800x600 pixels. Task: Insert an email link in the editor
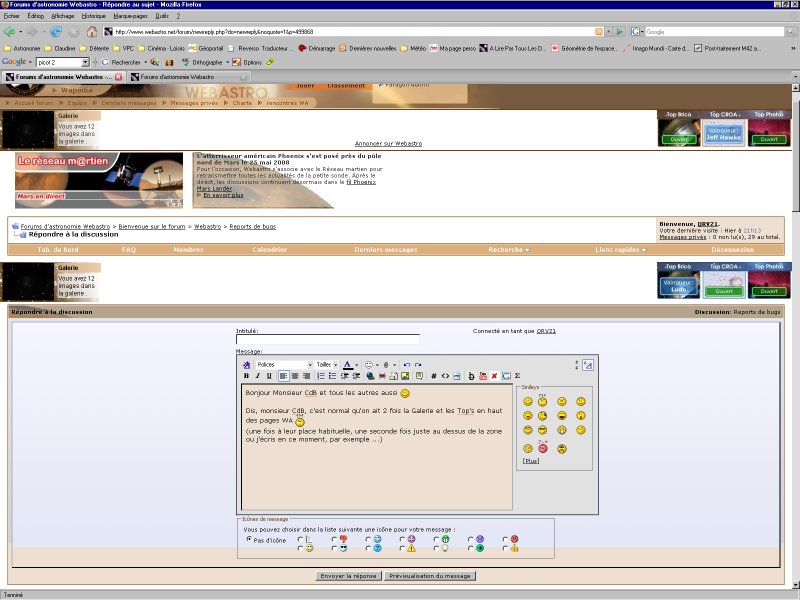coord(393,376)
